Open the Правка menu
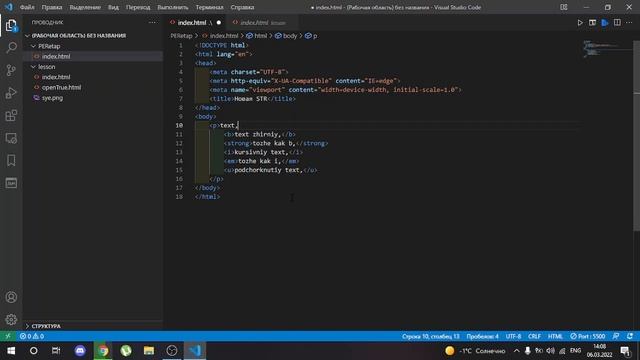Screen dimensions: 640x360 (x=52, y=7)
